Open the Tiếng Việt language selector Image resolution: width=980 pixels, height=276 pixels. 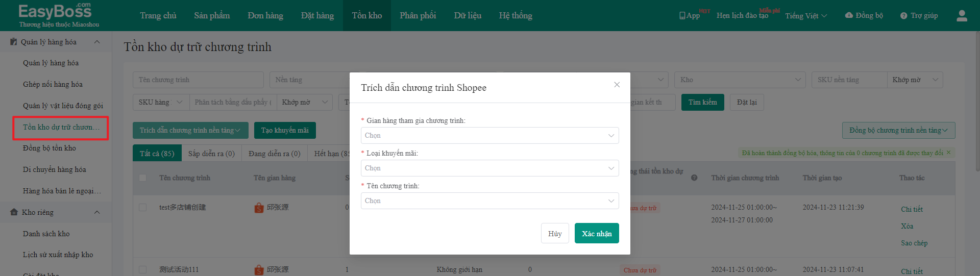point(806,15)
